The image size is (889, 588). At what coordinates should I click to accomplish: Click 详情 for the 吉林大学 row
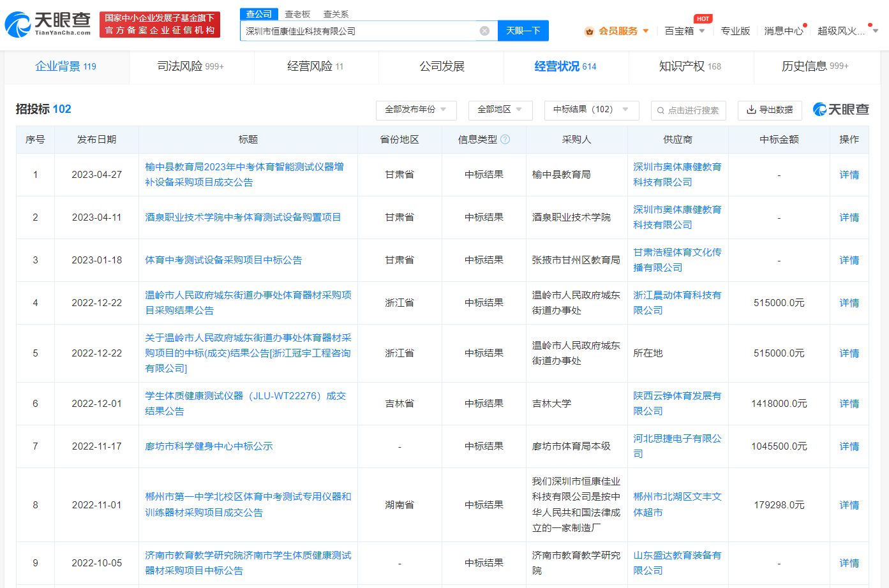[849, 403]
